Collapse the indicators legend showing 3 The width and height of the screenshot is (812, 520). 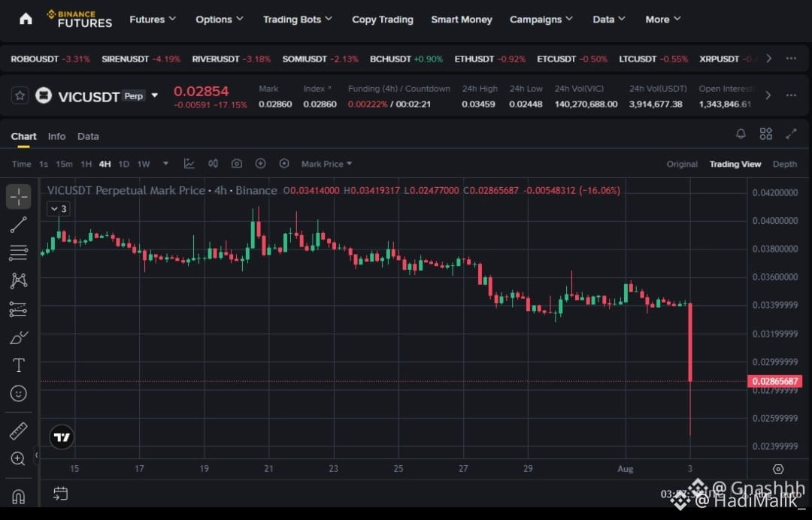[x=59, y=209]
